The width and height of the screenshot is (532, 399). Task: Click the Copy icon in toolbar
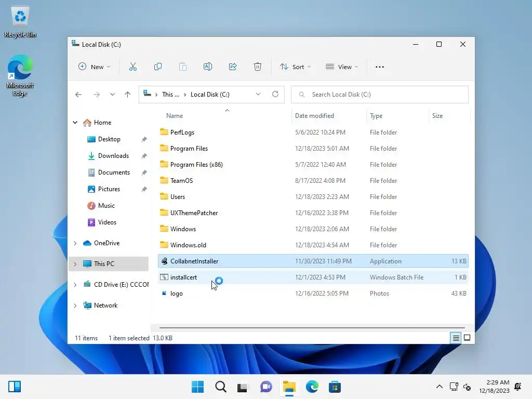coord(158,67)
